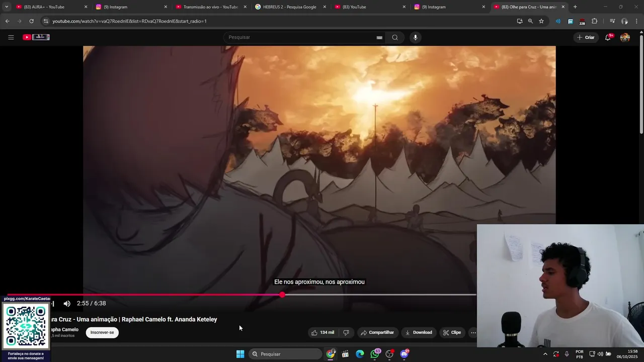Click the 2:55 / 6:38 time display

[x=91, y=303]
